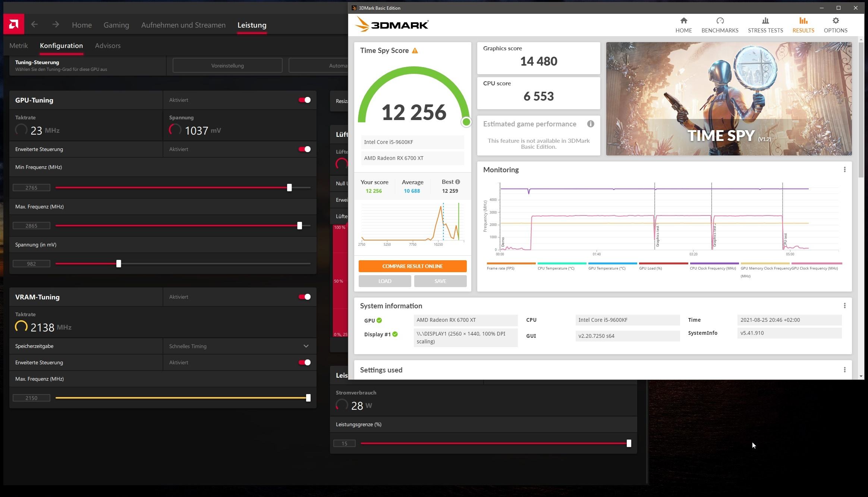Click COMPARE RESULT ONLINE

412,266
